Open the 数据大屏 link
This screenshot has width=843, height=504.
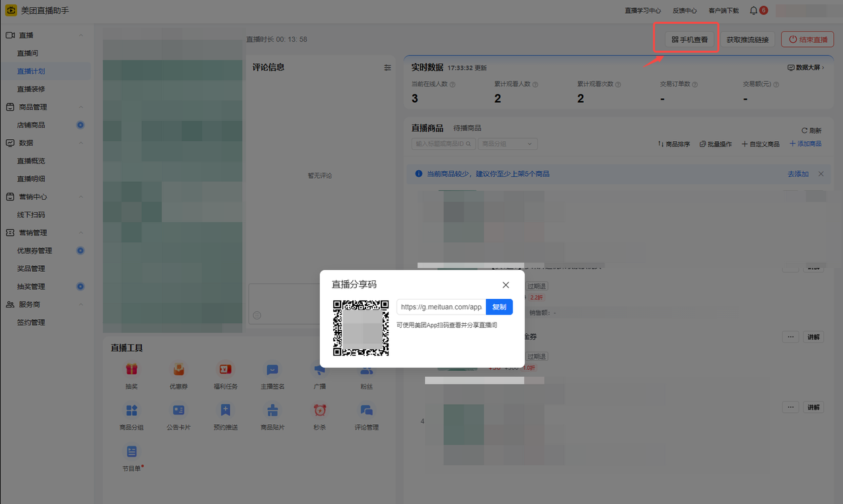click(x=805, y=67)
